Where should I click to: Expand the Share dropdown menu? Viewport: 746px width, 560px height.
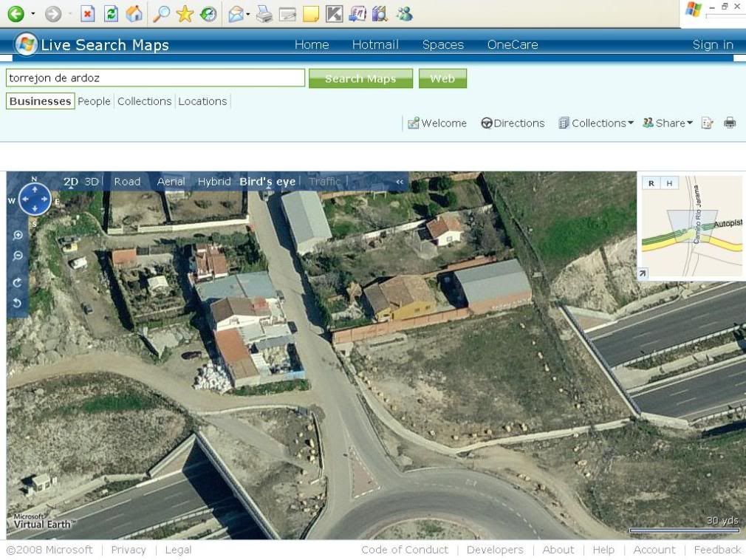[x=668, y=123]
